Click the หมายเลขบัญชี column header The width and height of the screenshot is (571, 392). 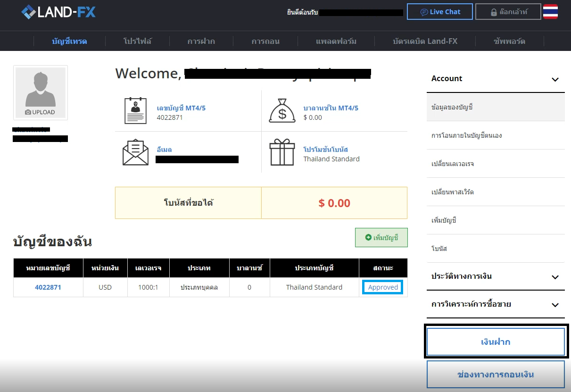click(48, 268)
